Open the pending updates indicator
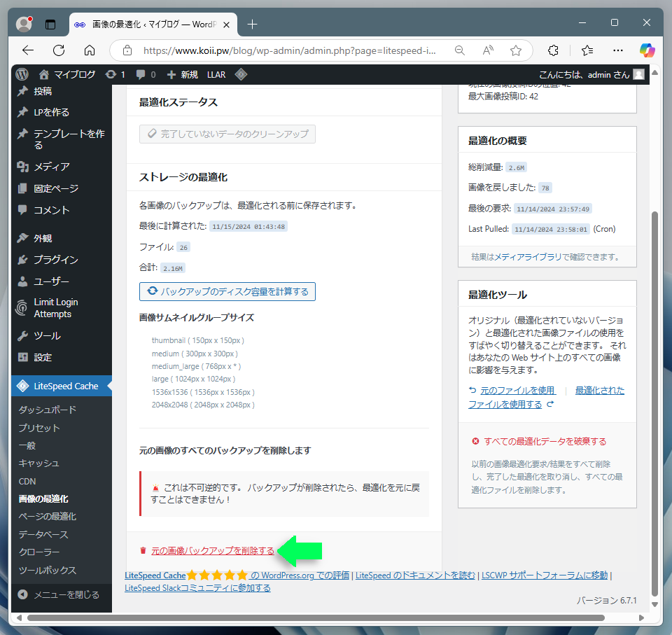 [115, 75]
